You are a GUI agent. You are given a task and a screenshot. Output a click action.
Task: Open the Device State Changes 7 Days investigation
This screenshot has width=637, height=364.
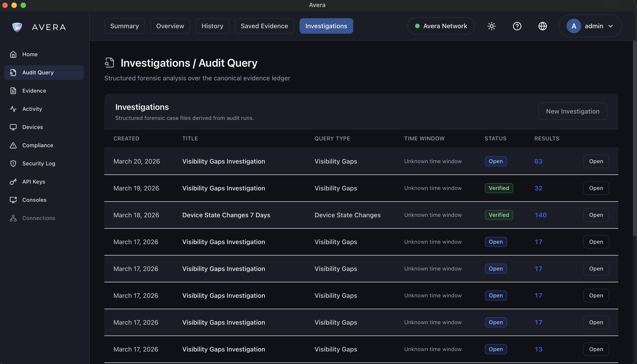click(596, 215)
